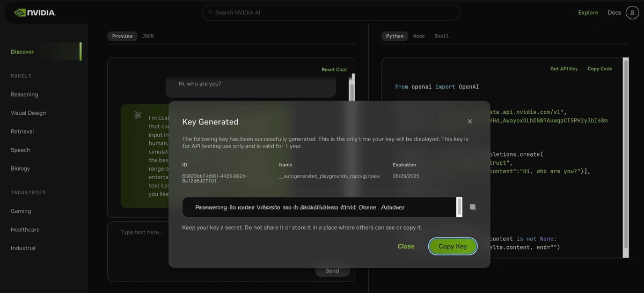This screenshot has height=293, width=644.
Task: Focus the Search NVIDIA AI field
Action: pyautogui.click(x=331, y=12)
